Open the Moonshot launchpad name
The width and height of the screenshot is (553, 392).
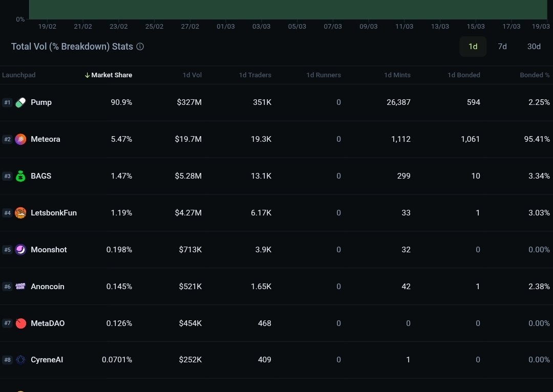click(49, 250)
